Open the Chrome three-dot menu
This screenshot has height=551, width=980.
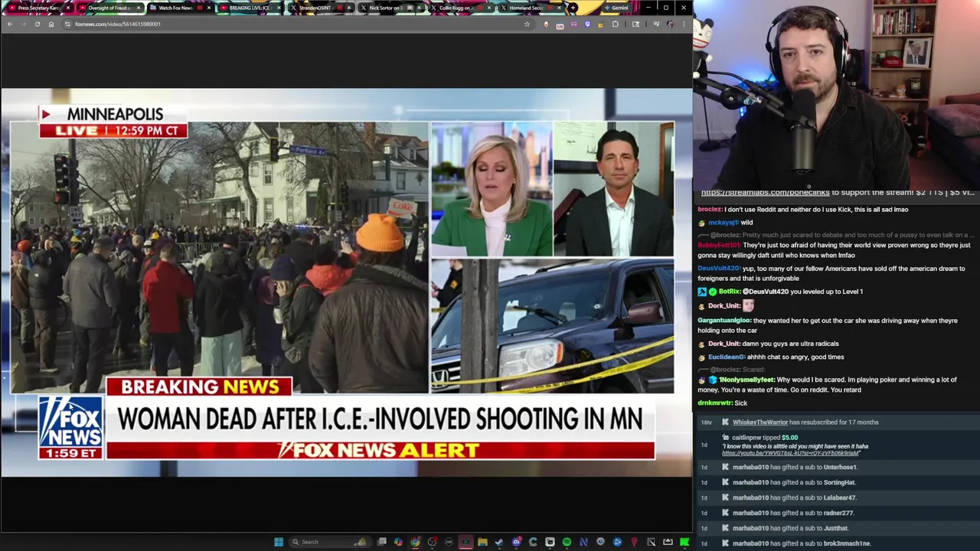point(684,24)
